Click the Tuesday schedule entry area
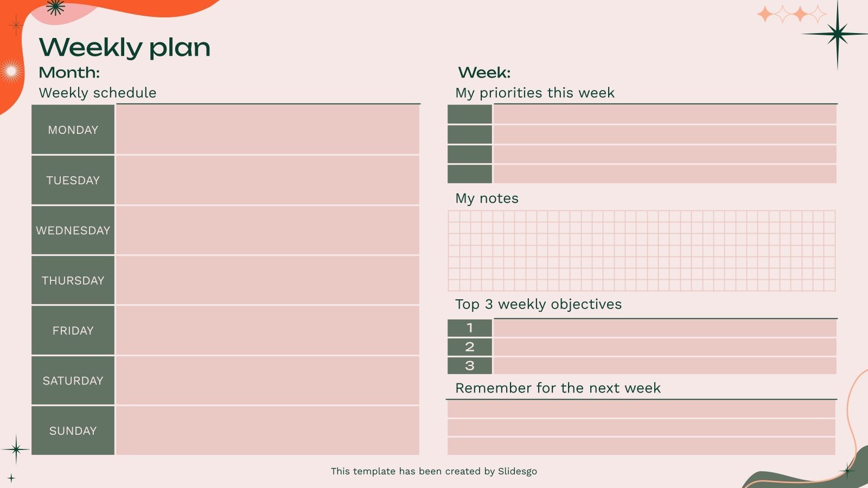This screenshot has height=488, width=868. [267, 180]
